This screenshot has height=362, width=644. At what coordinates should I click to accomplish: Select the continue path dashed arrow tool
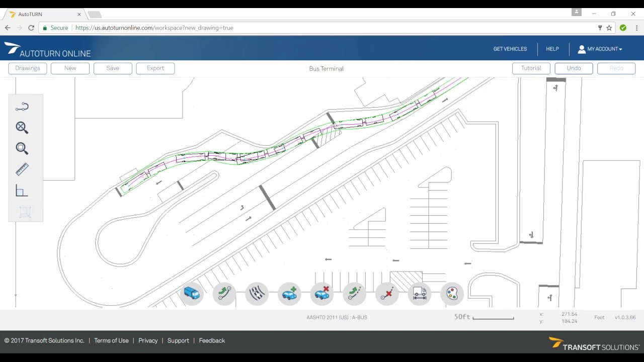click(x=354, y=293)
